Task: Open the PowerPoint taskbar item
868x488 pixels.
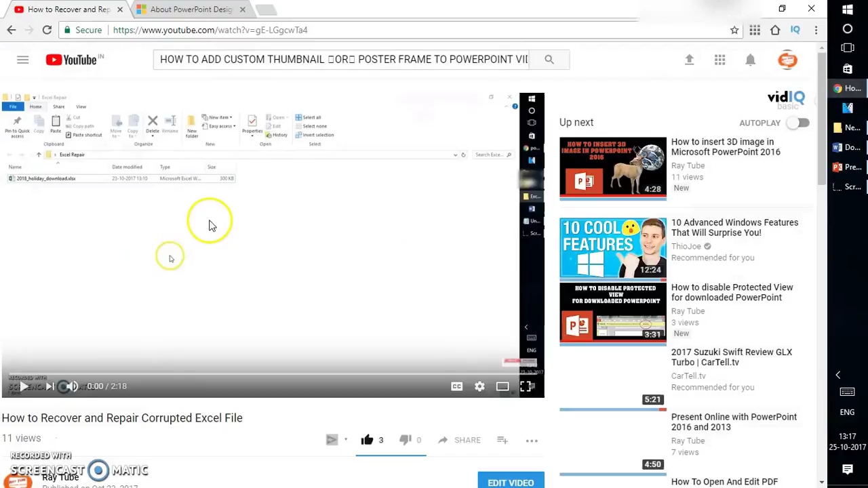Action: (x=847, y=167)
